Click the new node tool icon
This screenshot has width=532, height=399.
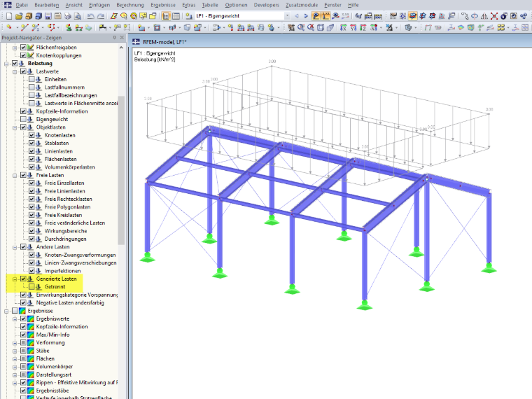(9, 27)
